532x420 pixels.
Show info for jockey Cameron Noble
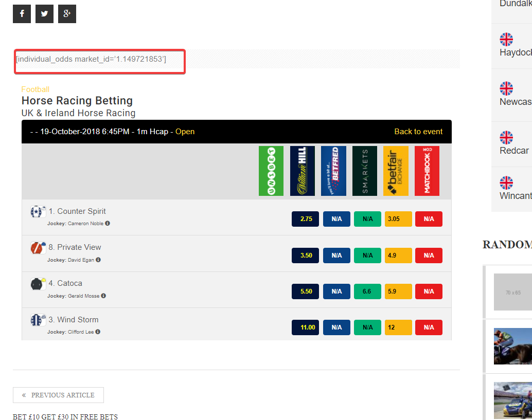click(x=108, y=224)
